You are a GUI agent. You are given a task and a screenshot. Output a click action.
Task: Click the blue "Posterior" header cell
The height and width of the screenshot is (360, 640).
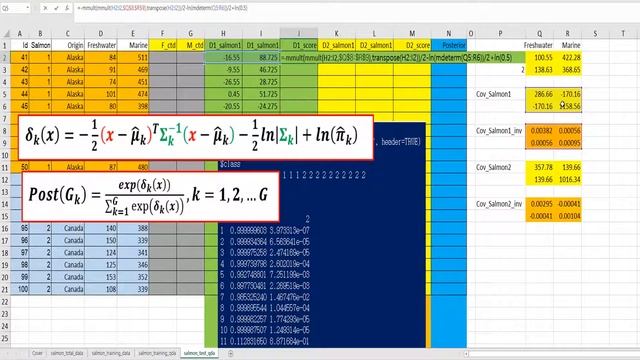449,45
